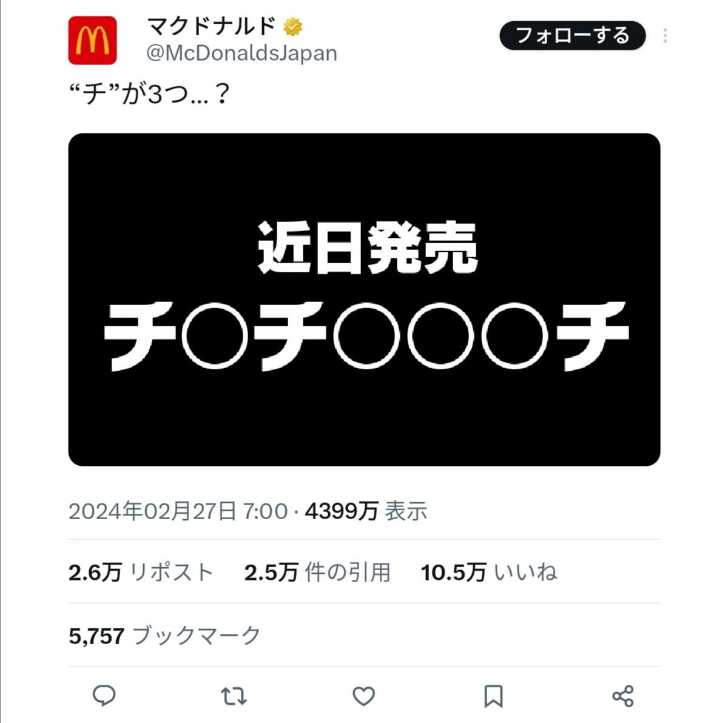Click the チ○チ○○○チ puzzle text in image
Viewport: 728px width, 723px height.
pos(366,337)
